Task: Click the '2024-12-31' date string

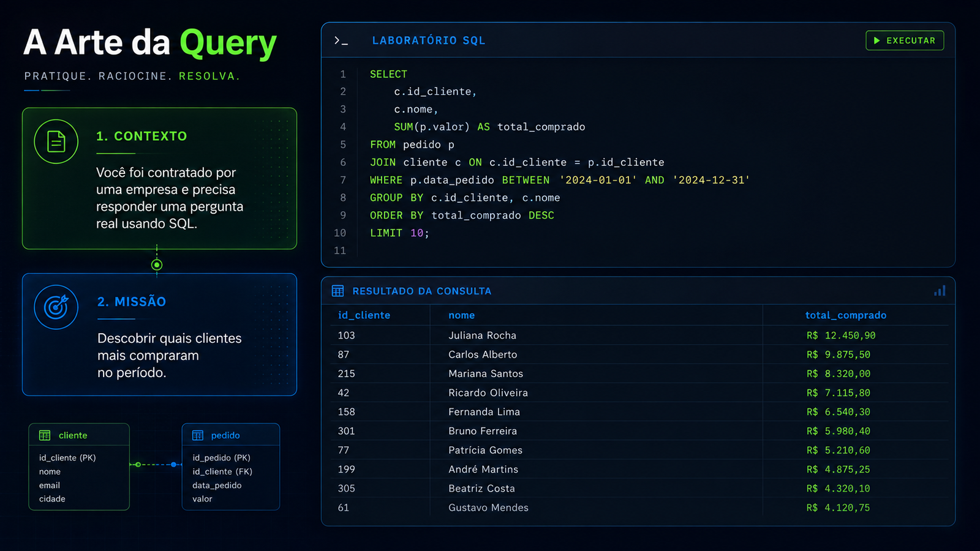Action: pos(711,180)
